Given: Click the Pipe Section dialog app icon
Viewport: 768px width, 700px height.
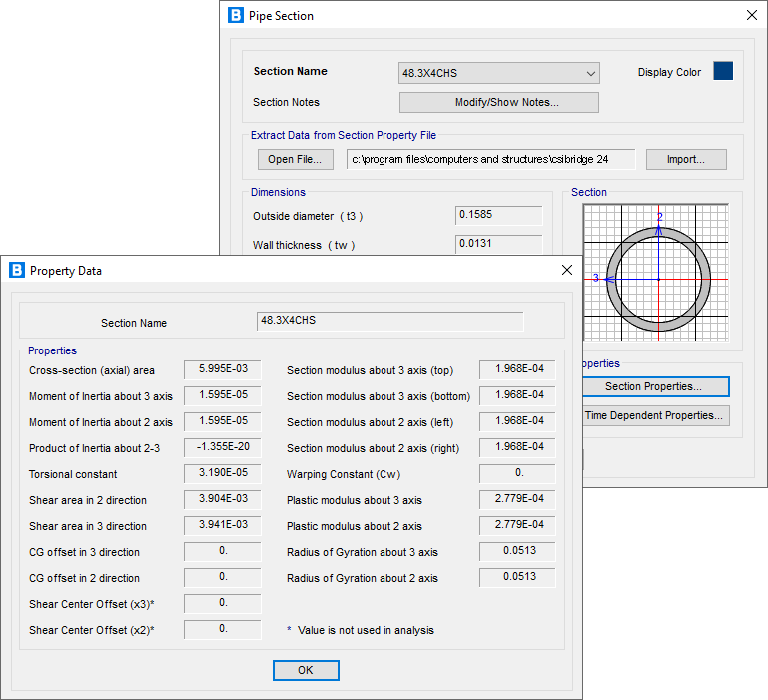Looking at the screenshot, I should point(235,15).
